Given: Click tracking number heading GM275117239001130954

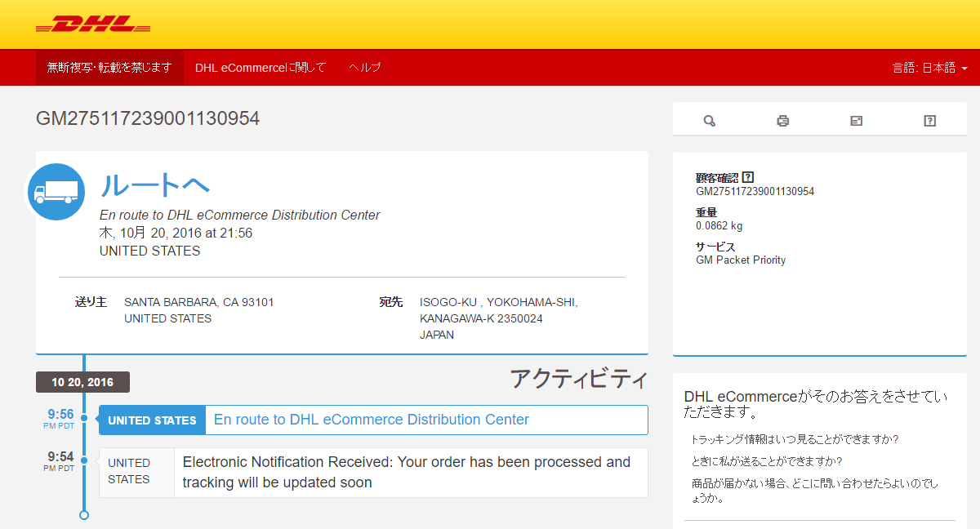Looking at the screenshot, I should coord(148,118).
